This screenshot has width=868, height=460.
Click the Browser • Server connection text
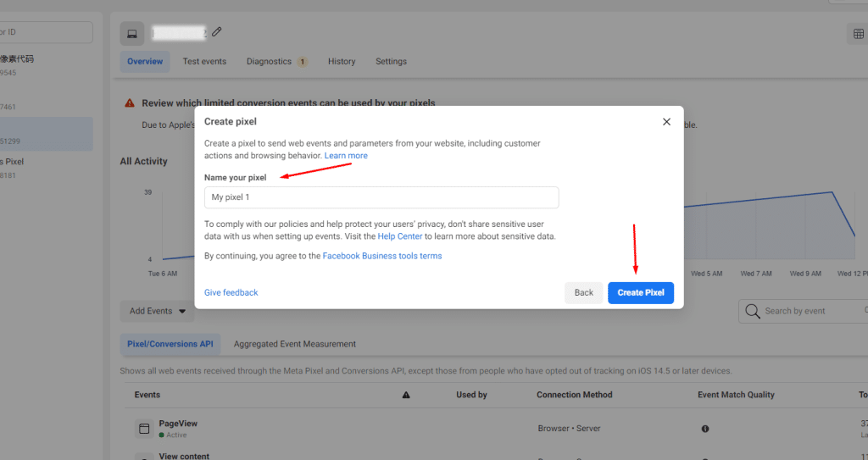[x=569, y=429]
